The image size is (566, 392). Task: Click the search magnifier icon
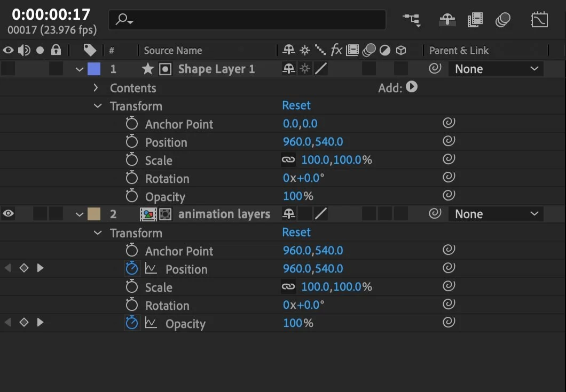click(x=124, y=20)
